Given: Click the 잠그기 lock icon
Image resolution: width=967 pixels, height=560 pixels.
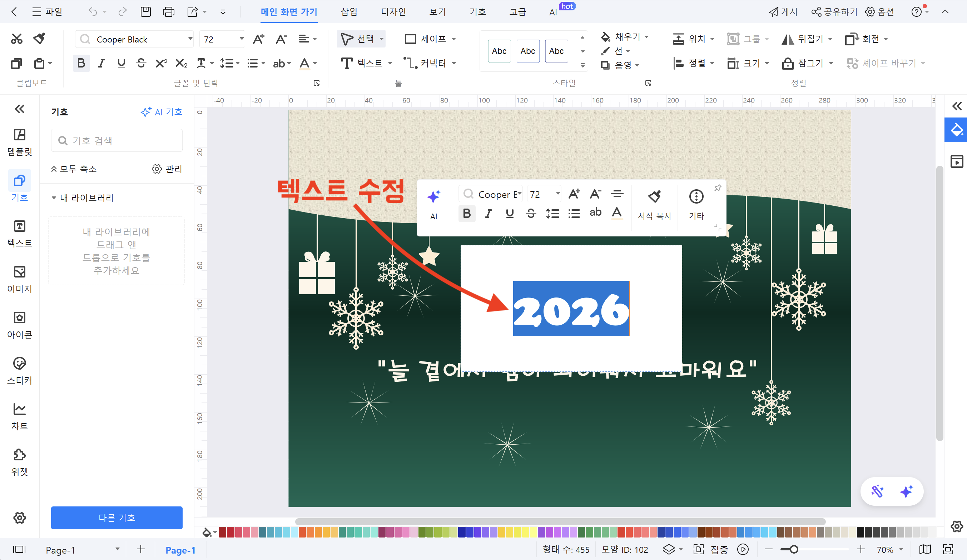Looking at the screenshot, I should (788, 63).
